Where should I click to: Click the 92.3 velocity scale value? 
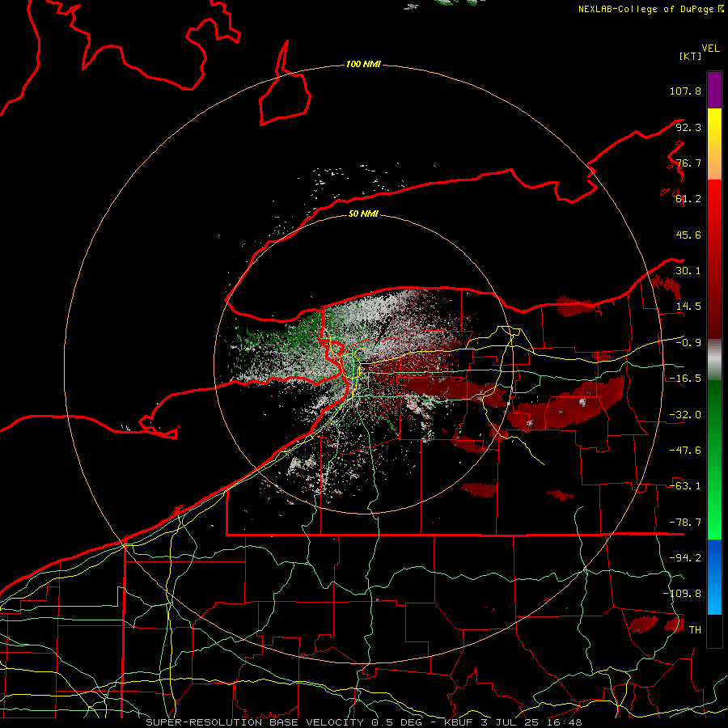point(688,127)
